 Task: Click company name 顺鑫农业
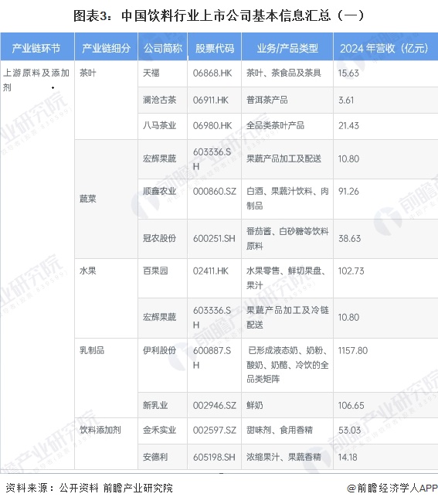[x=160, y=191]
